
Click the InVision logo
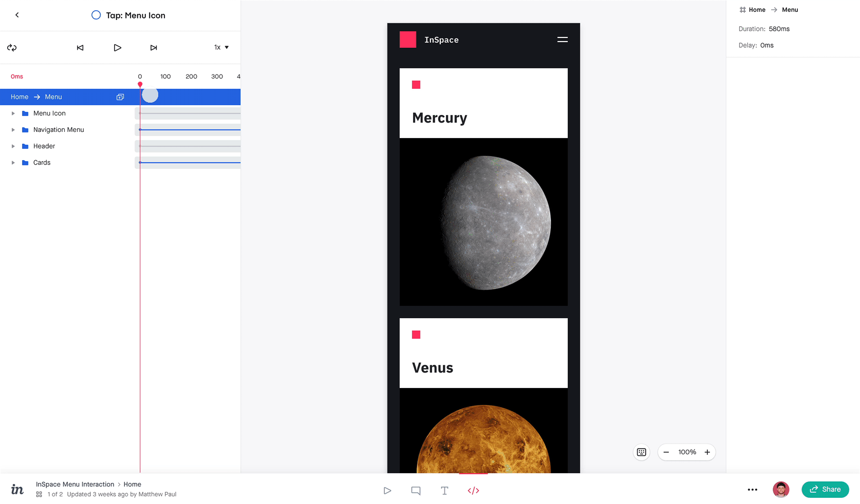point(17,490)
